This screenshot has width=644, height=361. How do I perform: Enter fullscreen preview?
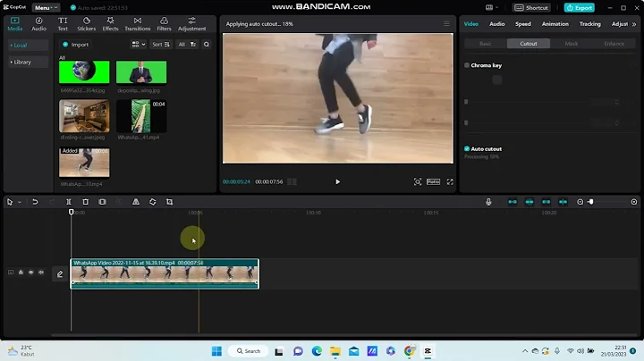click(450, 181)
